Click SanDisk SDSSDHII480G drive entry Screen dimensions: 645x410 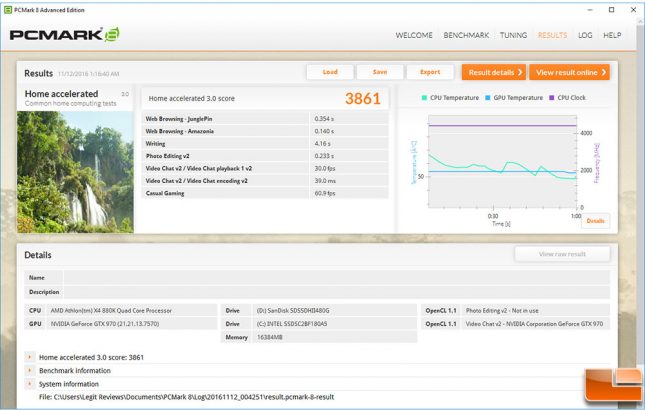293,310
